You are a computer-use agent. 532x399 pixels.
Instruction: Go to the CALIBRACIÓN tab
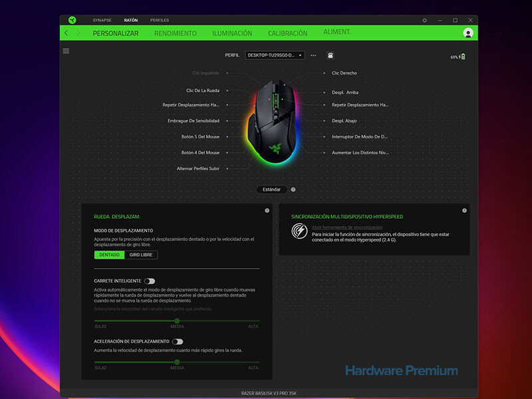point(288,33)
